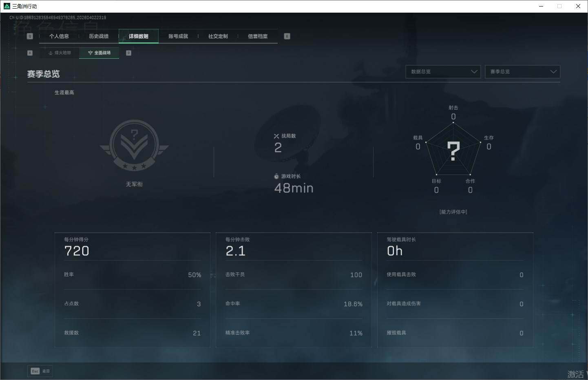This screenshot has height=380, width=588.
Task: Click the 战局数 match count value
Action: pos(278,148)
